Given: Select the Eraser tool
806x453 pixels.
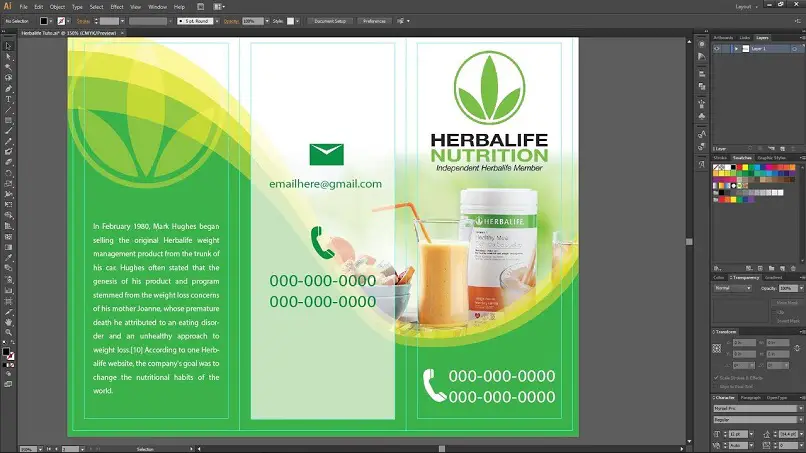Looking at the screenshot, I should (x=8, y=162).
